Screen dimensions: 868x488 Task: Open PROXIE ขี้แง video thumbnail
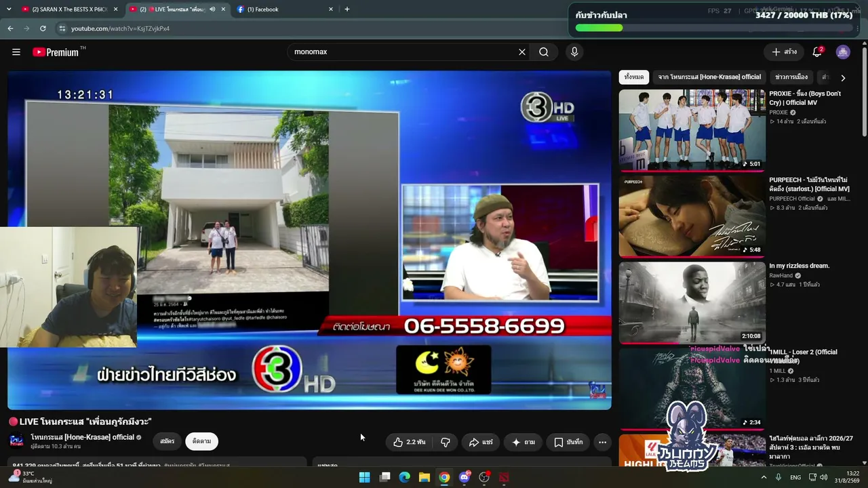click(x=692, y=129)
